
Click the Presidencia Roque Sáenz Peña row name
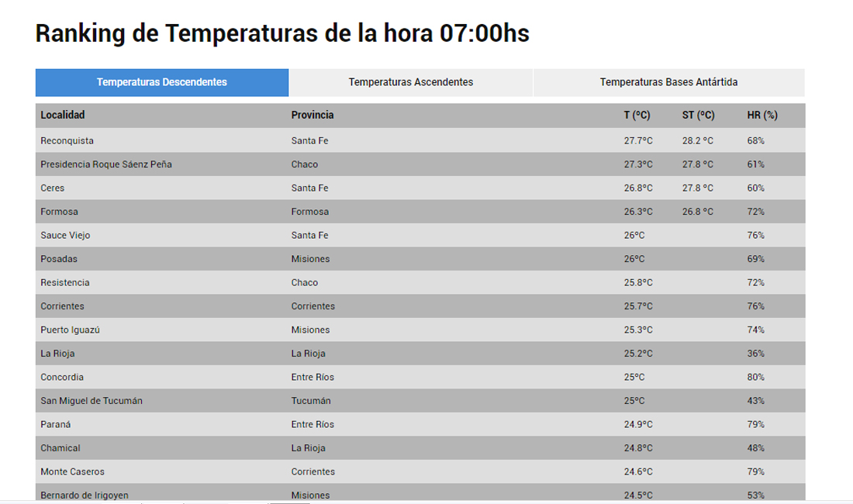click(105, 164)
